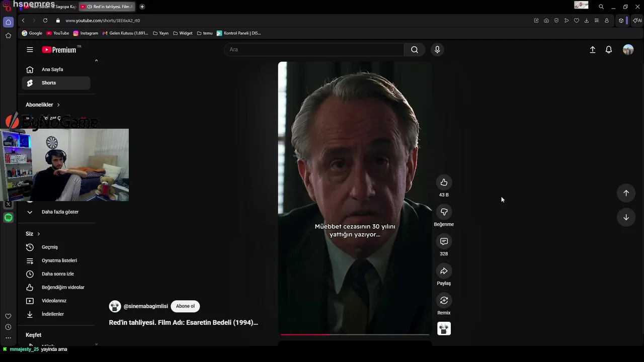
Task: Share the Short via Paylaş icon
Action: (444, 271)
